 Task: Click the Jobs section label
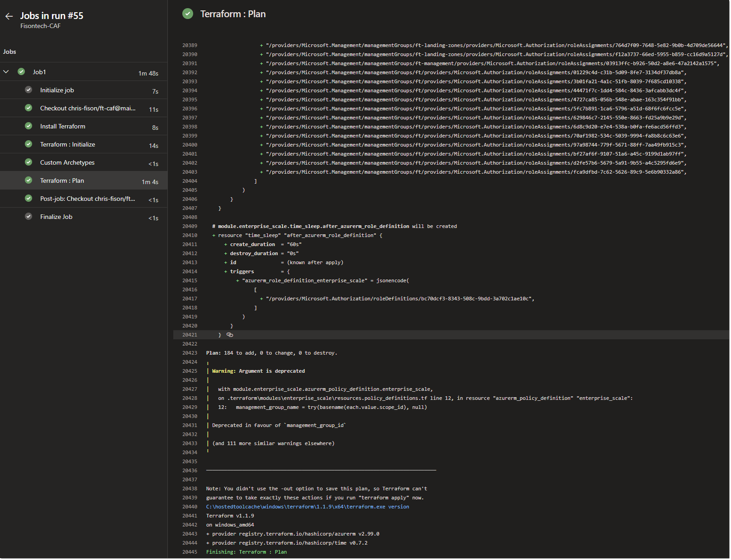point(9,52)
